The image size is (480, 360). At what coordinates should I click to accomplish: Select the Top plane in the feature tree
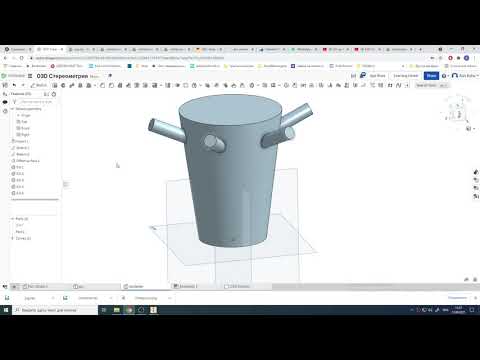(22, 122)
